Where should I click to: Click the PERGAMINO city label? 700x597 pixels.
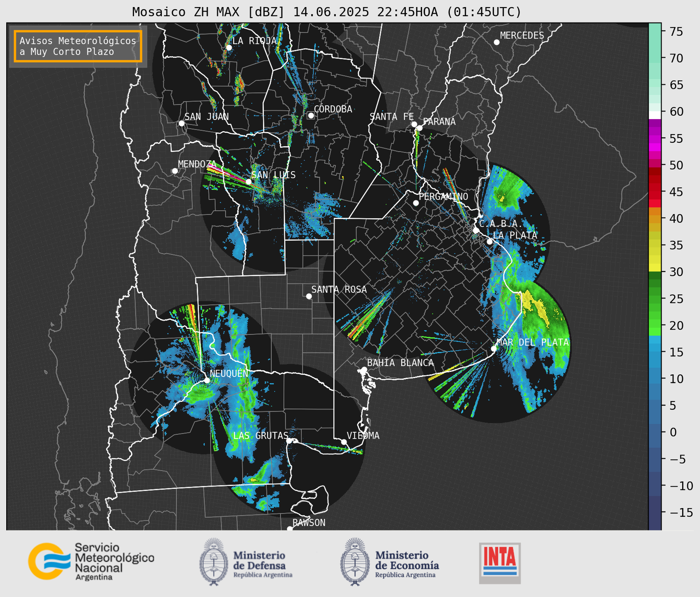(x=444, y=196)
